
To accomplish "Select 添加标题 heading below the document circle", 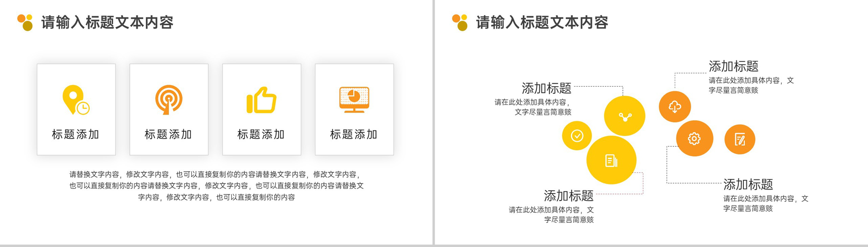I will [568, 196].
